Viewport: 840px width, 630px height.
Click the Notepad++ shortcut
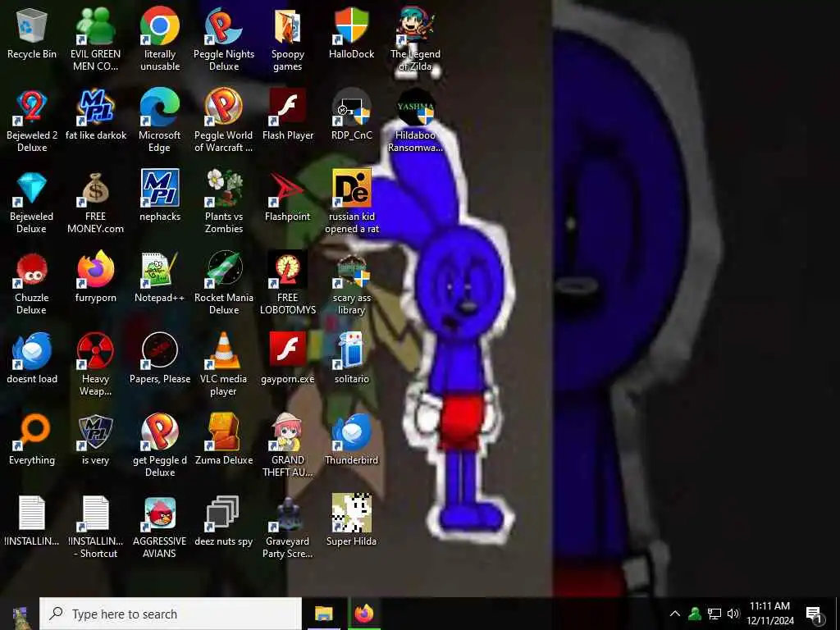point(160,269)
